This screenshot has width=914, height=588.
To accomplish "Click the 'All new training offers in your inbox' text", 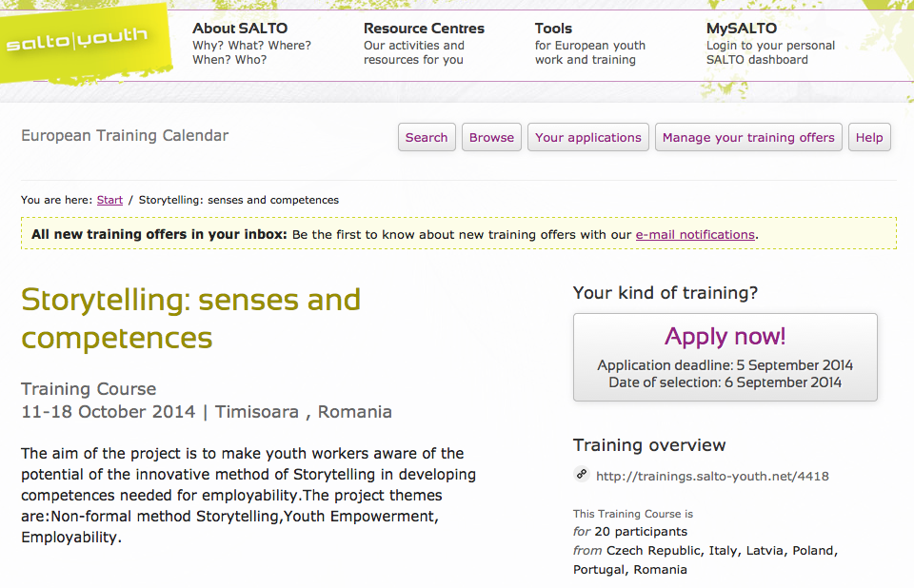I will tap(159, 234).
